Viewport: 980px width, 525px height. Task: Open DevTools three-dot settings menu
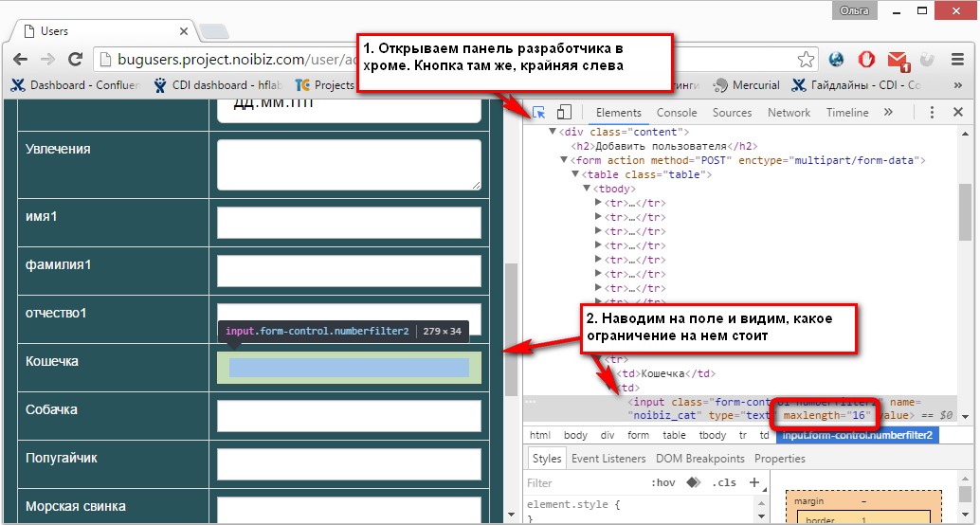[932, 113]
